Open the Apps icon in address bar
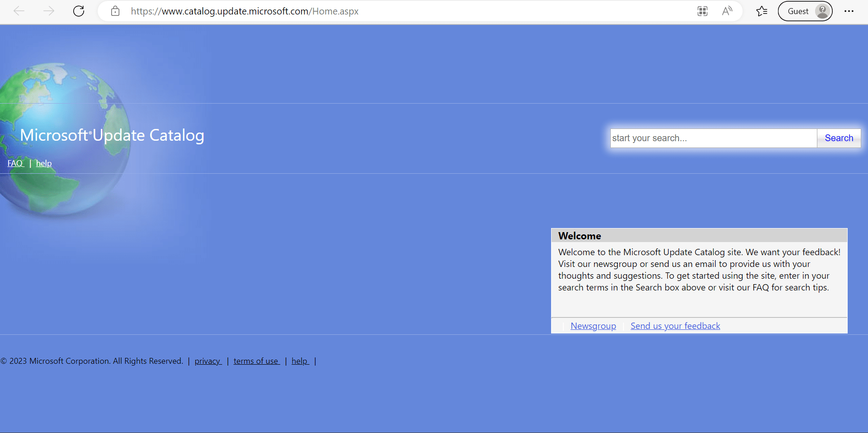The width and height of the screenshot is (868, 433). pyautogui.click(x=702, y=11)
